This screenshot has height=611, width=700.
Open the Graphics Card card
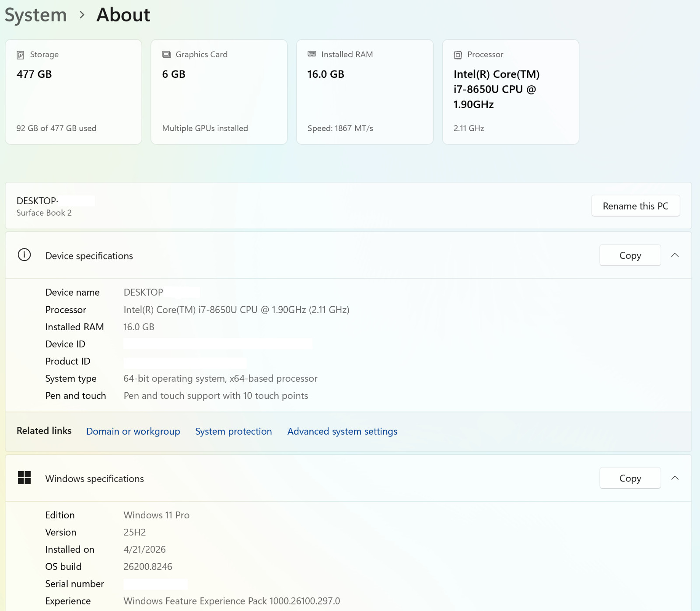tap(219, 92)
